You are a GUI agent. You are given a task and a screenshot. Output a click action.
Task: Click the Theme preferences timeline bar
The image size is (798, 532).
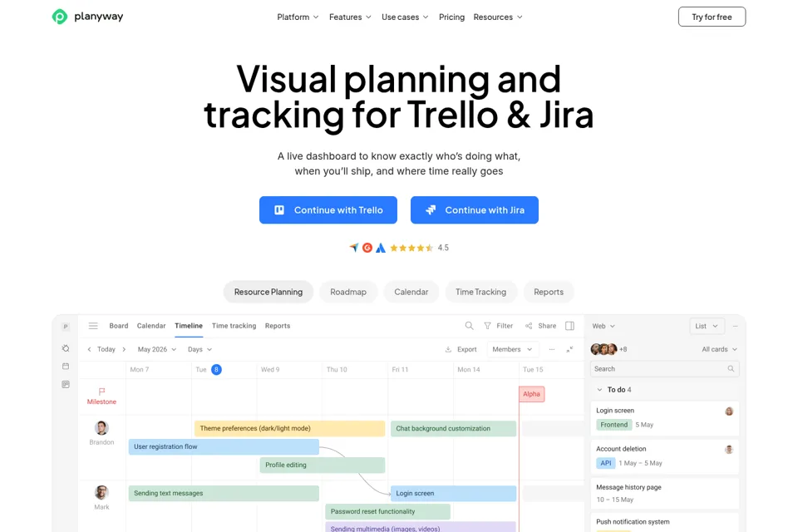click(x=289, y=428)
